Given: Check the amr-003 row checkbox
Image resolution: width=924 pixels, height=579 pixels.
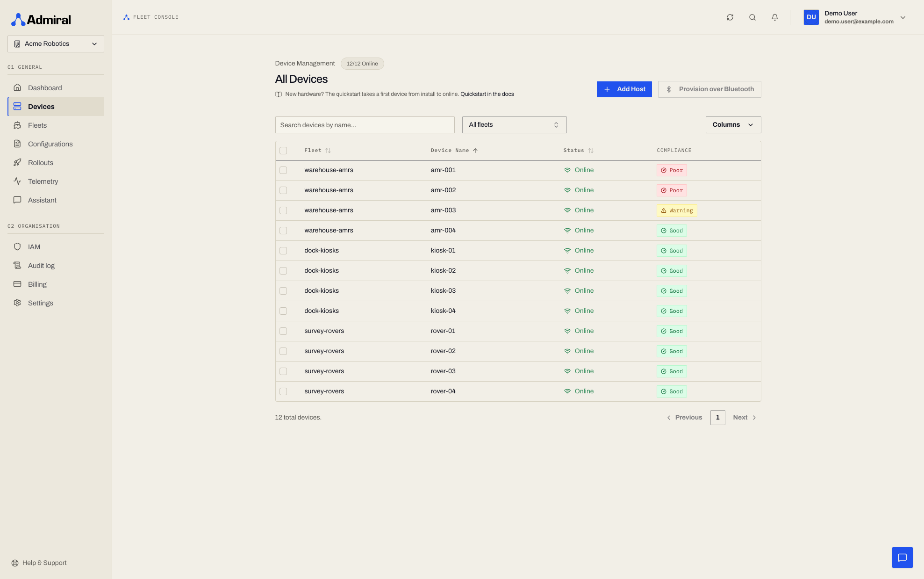Looking at the screenshot, I should coord(283,210).
